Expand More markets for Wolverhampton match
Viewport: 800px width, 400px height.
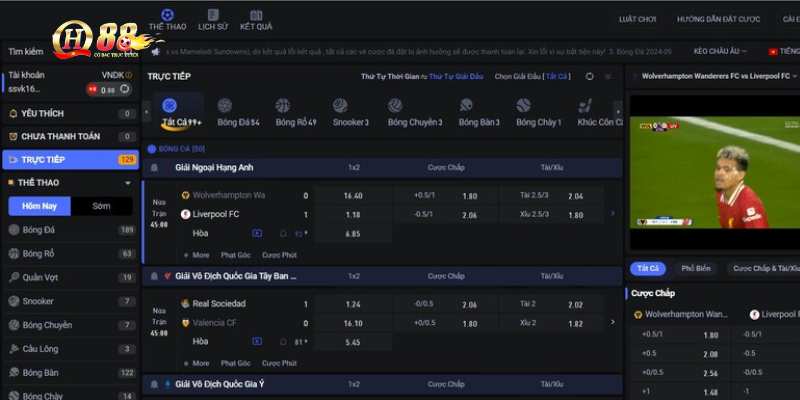[x=196, y=255]
